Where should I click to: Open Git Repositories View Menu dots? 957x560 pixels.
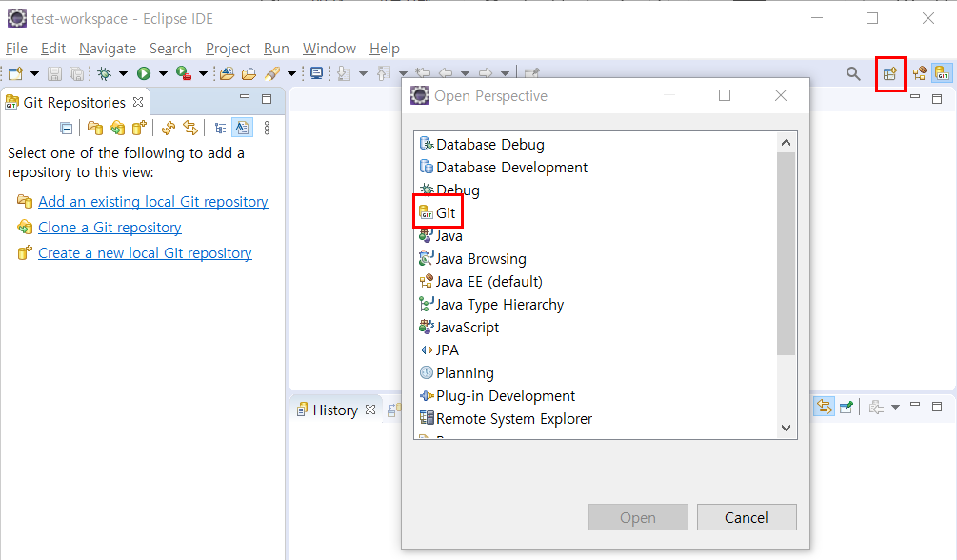tap(267, 129)
